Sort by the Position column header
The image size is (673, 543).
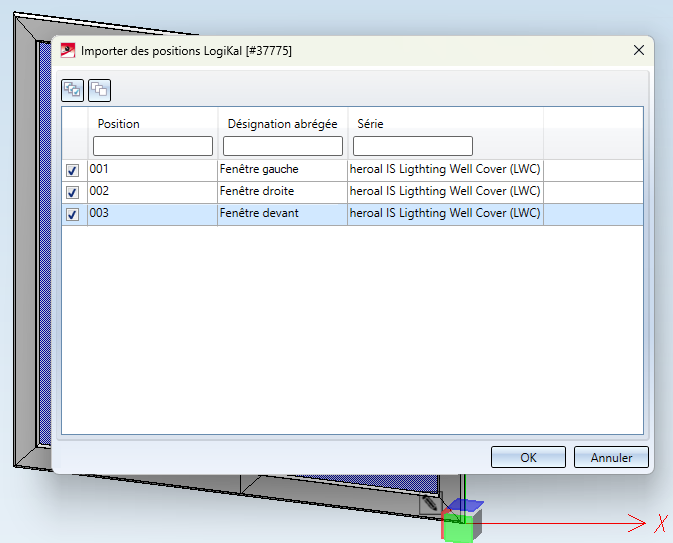pyautogui.click(x=118, y=124)
